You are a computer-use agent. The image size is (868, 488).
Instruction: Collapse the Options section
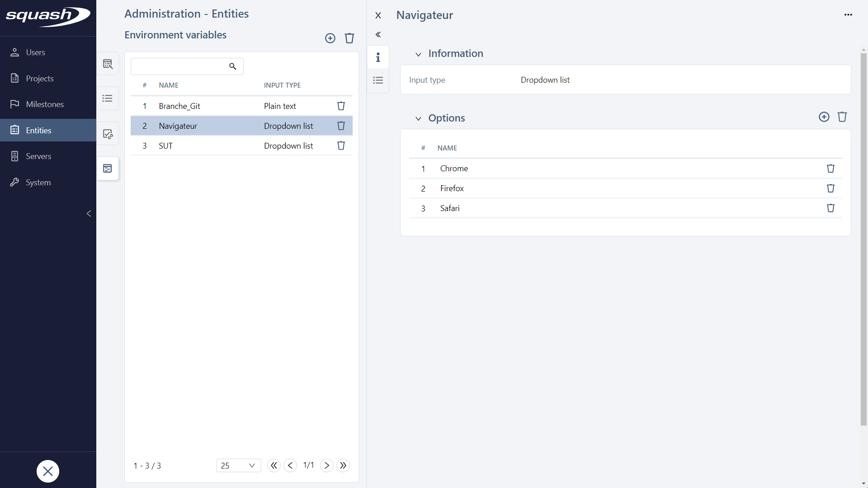pyautogui.click(x=418, y=118)
